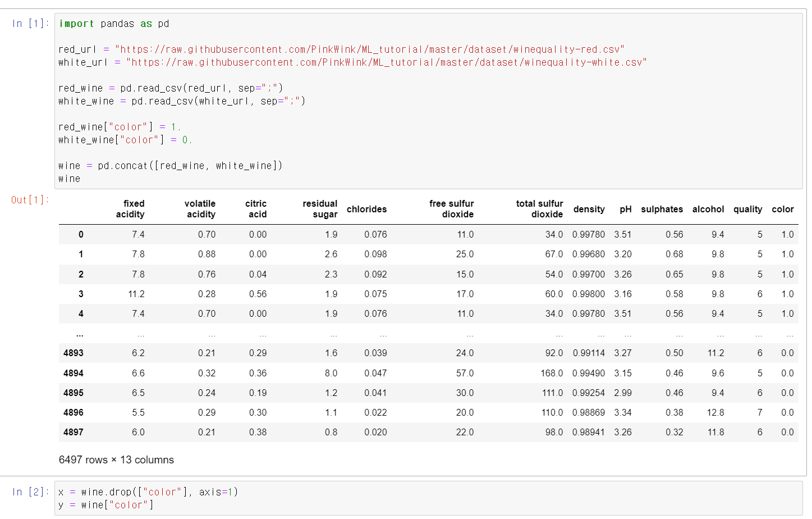Click quality value 7 in row 4896
Image resolution: width=812 pixels, height=519 pixels.
(760, 413)
